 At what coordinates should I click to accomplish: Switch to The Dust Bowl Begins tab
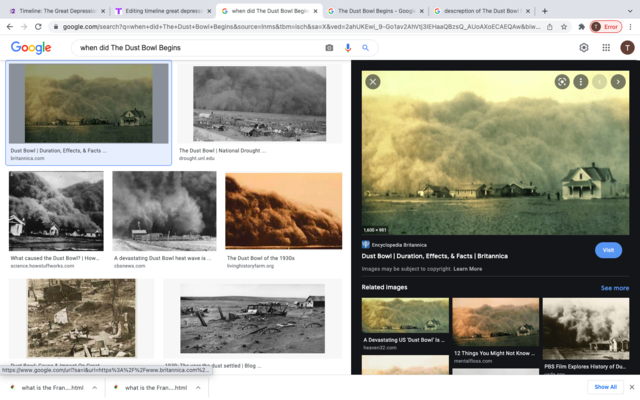(376, 11)
